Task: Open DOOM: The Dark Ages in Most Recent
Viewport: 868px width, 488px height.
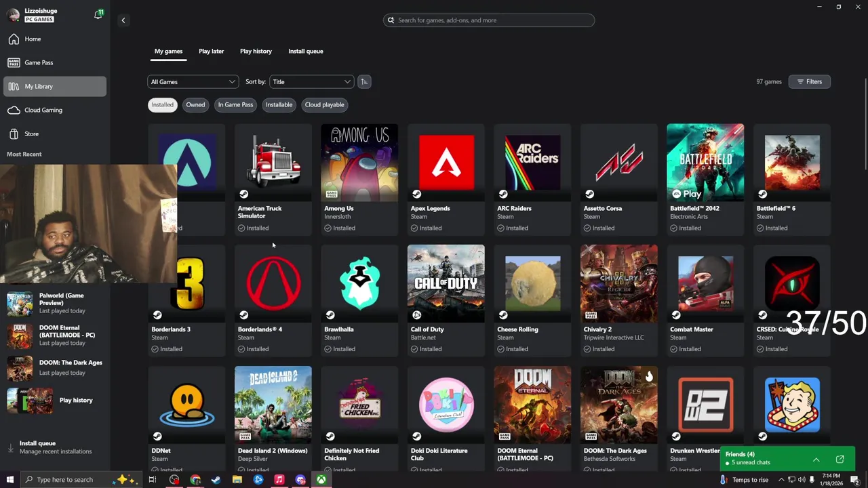Action: pos(54,367)
